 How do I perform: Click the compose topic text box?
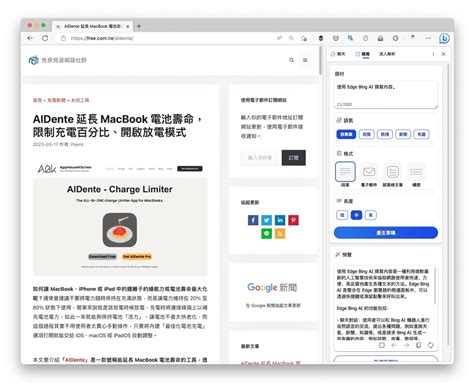coord(386,95)
